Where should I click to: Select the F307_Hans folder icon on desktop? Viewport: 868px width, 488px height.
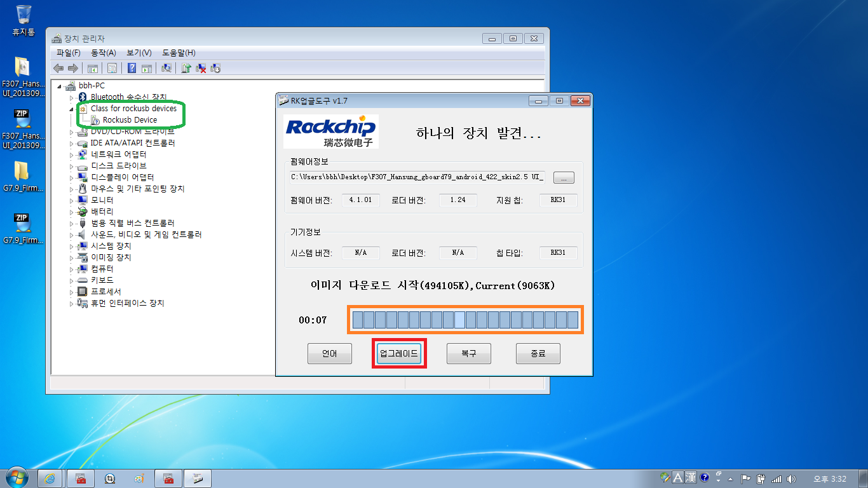pyautogui.click(x=24, y=76)
